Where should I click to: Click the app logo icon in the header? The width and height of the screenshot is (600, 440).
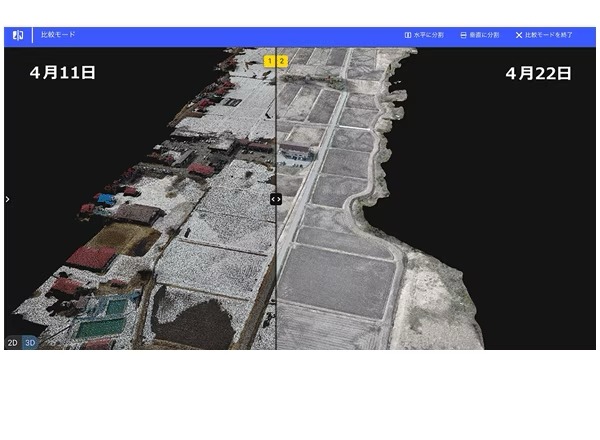(18, 35)
